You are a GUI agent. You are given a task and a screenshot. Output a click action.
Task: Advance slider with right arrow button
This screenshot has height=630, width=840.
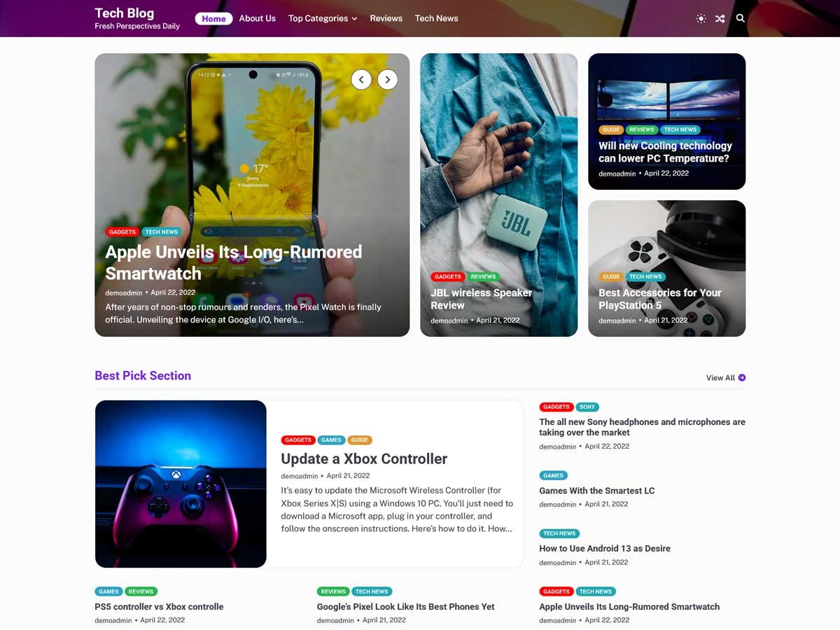pos(388,80)
